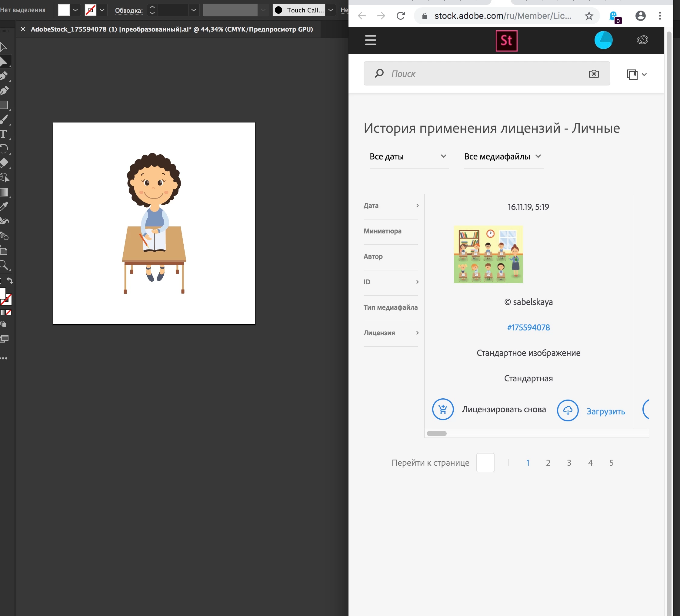
Task: Select the Zoom tool in toolbar
Action: pyautogui.click(x=4, y=265)
